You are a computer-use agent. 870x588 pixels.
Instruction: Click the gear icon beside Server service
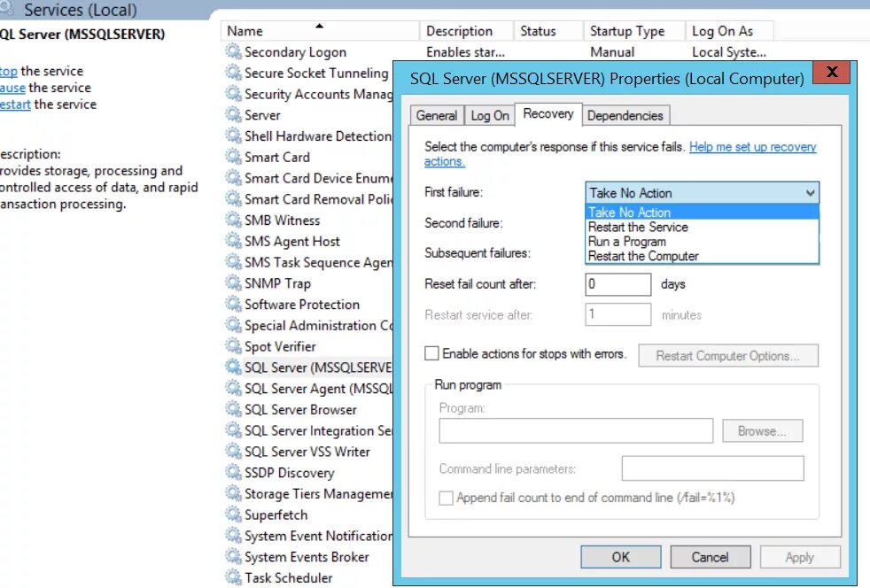coord(233,115)
